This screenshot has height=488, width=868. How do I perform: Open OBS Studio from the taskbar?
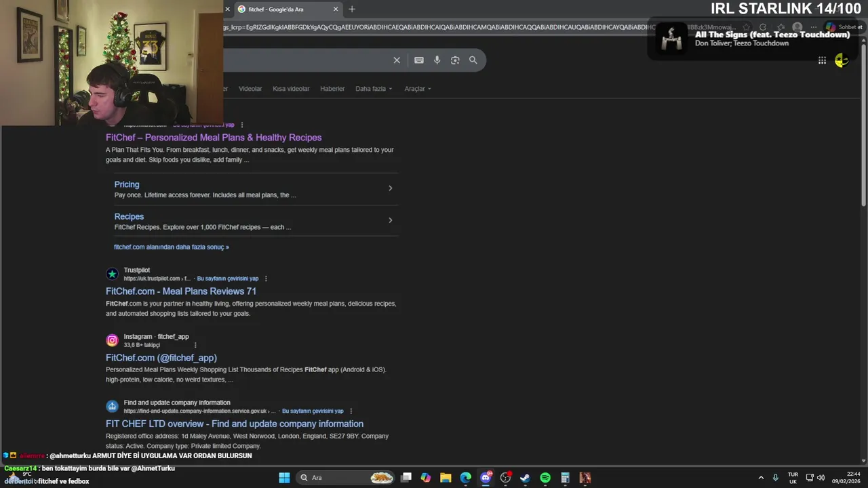(x=505, y=478)
